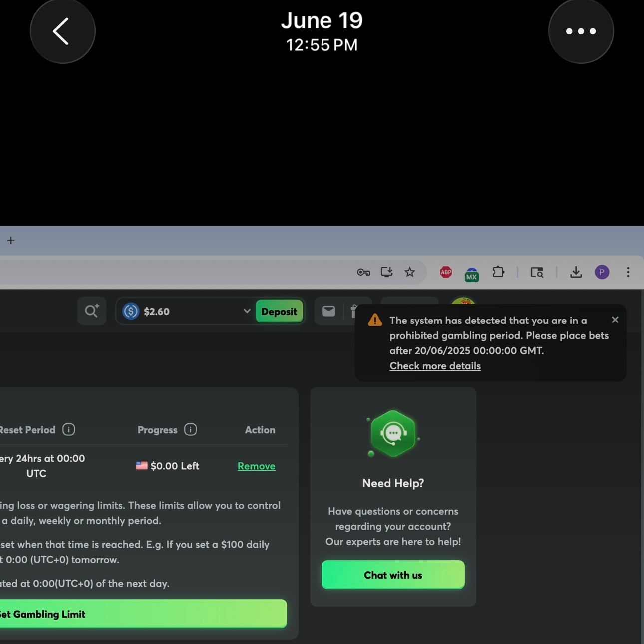This screenshot has height=644, width=644.
Task: Open the Chrome vertical three-dot menu
Action: [x=628, y=272]
